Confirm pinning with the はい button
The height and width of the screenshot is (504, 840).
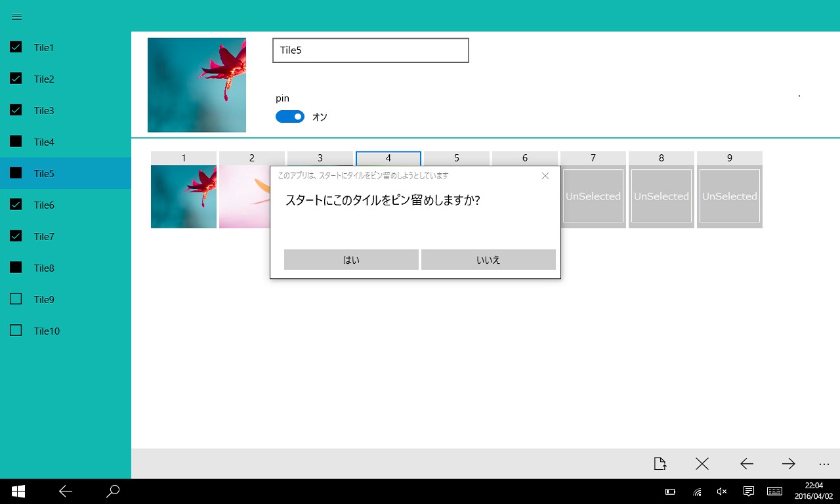click(351, 259)
